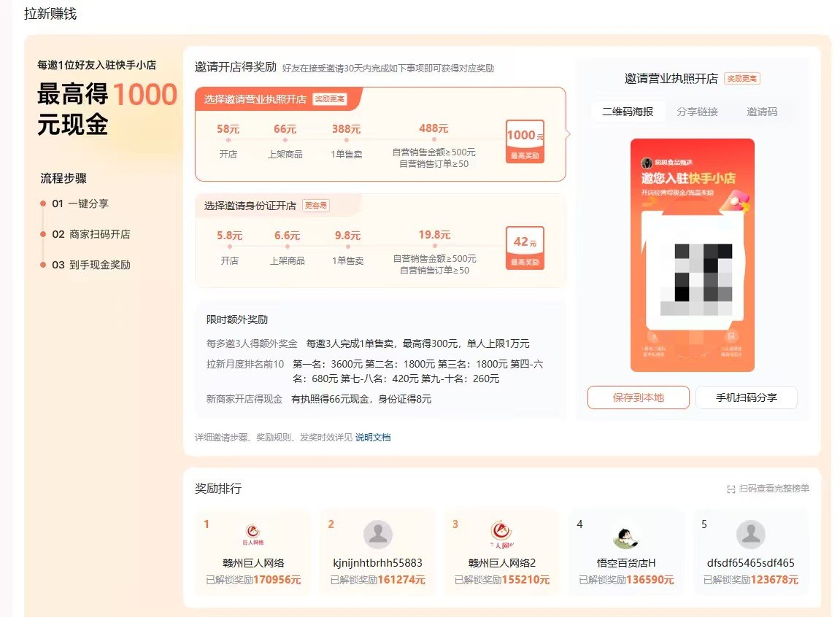This screenshot has width=840, height=617.
Task: Click the gray avatar of kjnijnhtbrhh55883
Action: [377, 533]
